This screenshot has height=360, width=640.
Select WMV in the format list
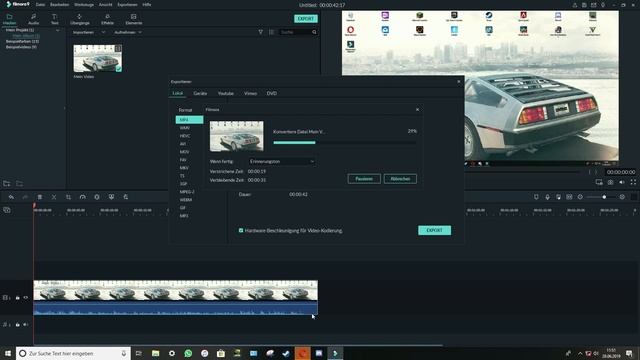pos(185,128)
